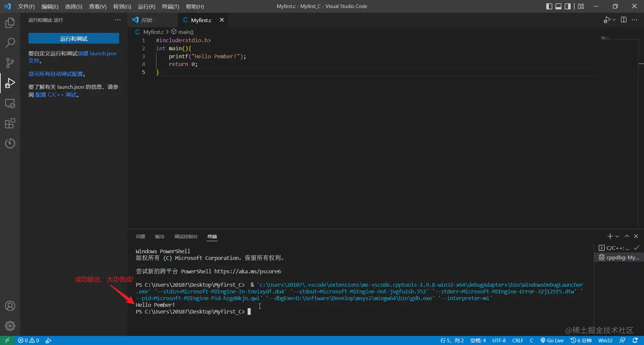This screenshot has height=345, width=644.
Task: Change file encoding UTF-8
Action: coord(499,340)
